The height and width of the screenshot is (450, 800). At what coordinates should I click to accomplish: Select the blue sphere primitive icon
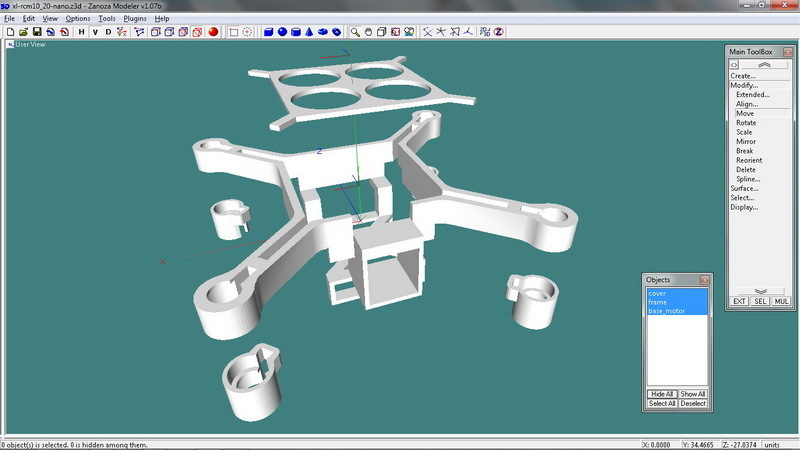(x=282, y=32)
